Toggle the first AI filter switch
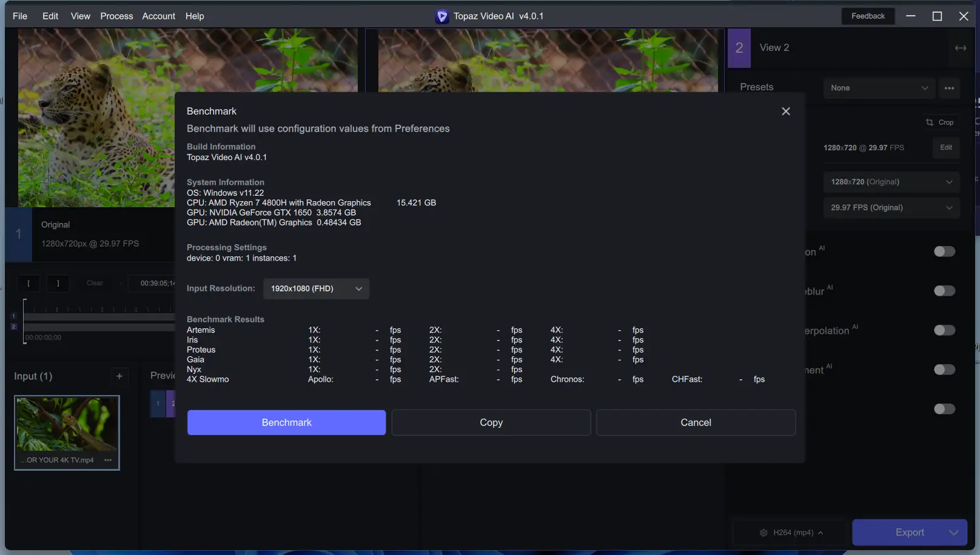 944,251
